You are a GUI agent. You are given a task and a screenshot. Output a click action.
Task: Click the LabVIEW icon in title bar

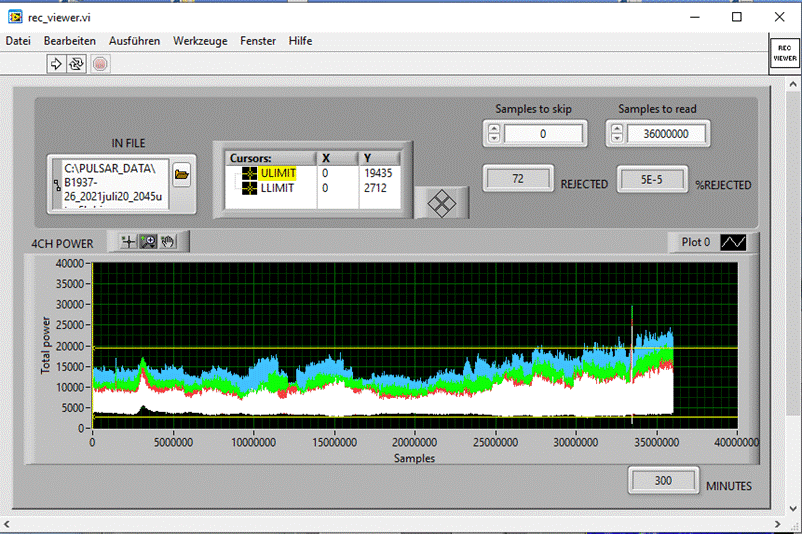(x=15, y=17)
